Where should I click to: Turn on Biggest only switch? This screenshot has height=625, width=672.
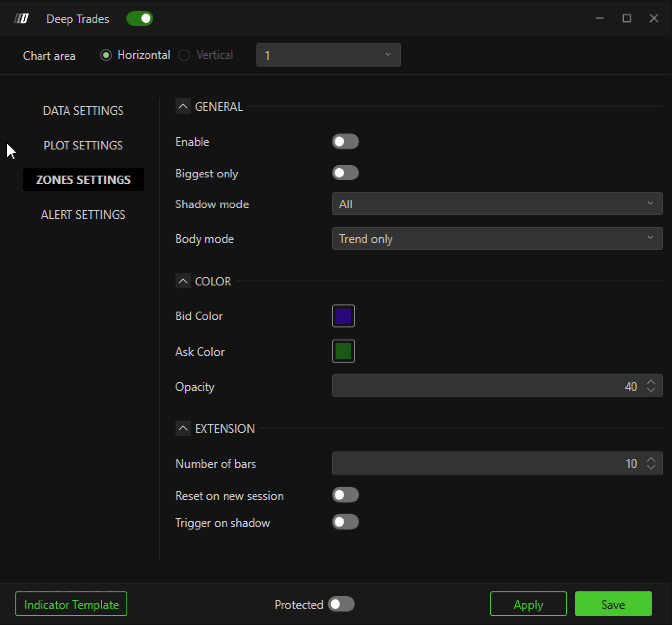(345, 173)
